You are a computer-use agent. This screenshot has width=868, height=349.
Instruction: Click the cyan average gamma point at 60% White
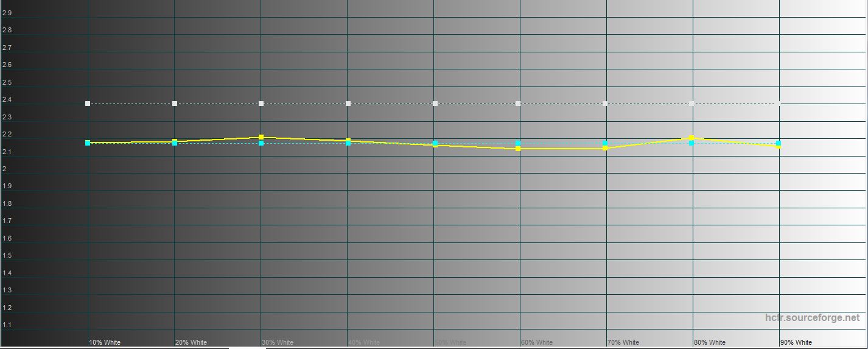[x=518, y=143]
